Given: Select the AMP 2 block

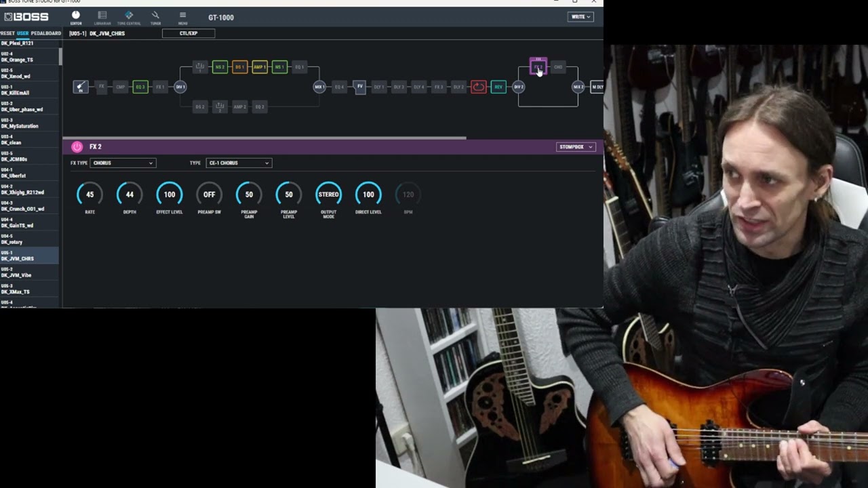Looking at the screenshot, I should pyautogui.click(x=239, y=106).
